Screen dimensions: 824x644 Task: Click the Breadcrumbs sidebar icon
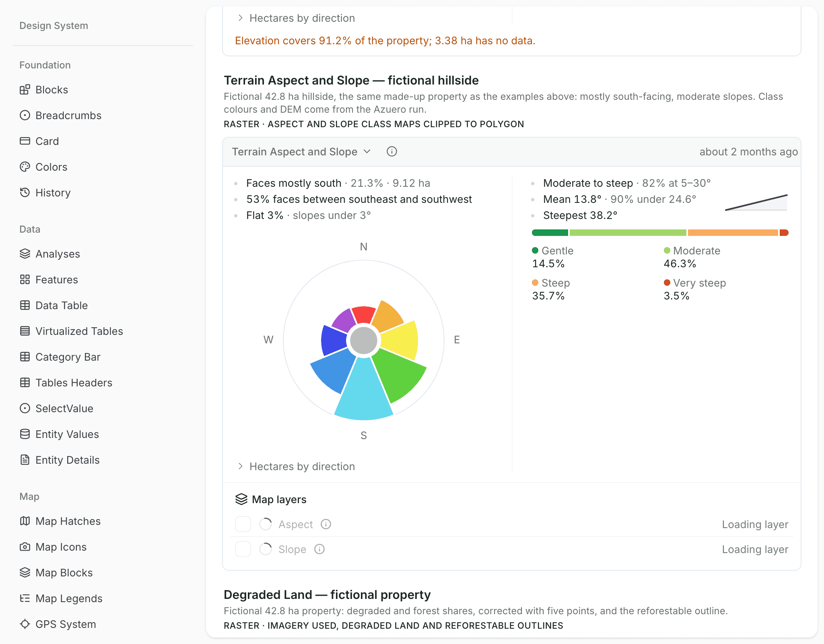tap(25, 115)
